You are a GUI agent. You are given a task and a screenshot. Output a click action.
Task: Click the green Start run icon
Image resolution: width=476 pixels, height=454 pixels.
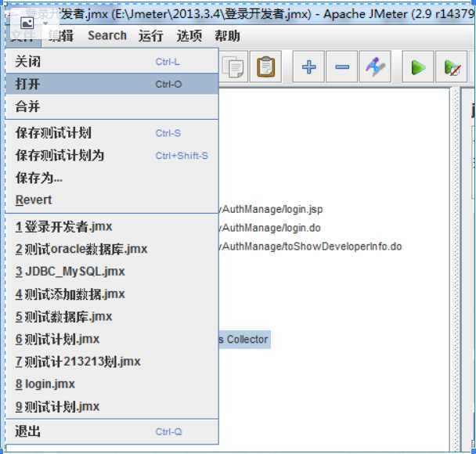pyautogui.click(x=418, y=67)
